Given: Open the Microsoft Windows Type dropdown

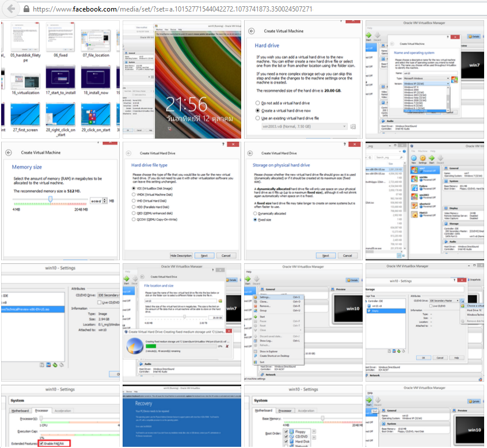Looking at the screenshot, I should (427, 78).
